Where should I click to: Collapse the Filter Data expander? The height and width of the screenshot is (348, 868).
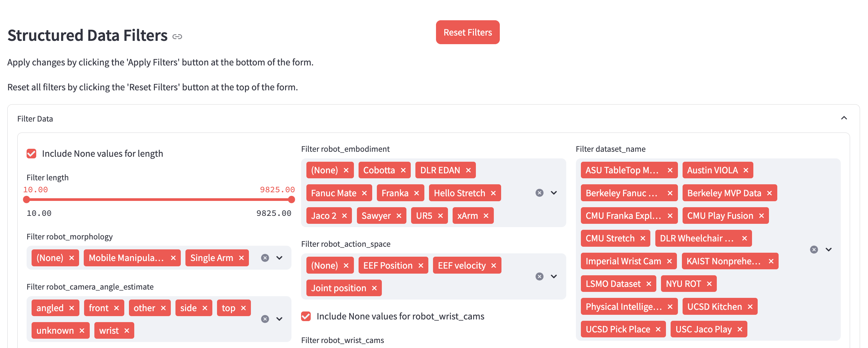(x=844, y=118)
